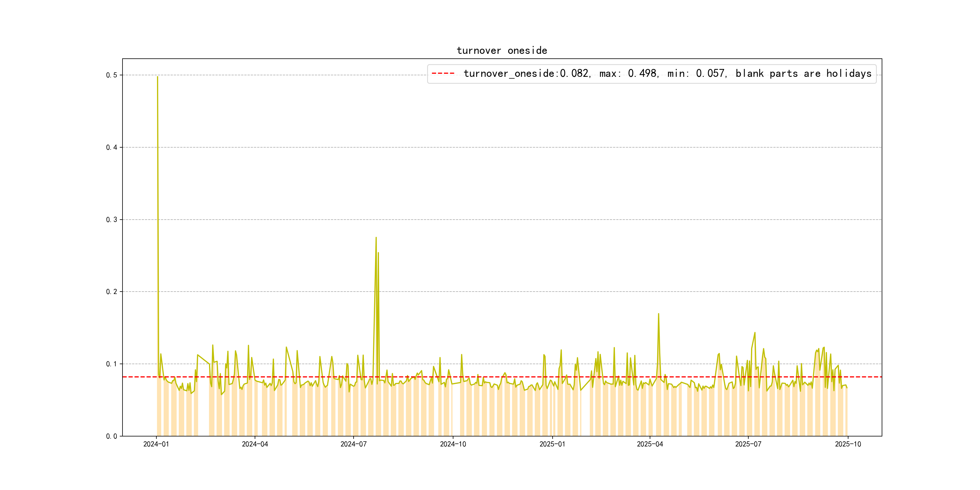The image size is (980, 490).
Task: Click the 2025-01 x-axis label
Action: click(552, 444)
